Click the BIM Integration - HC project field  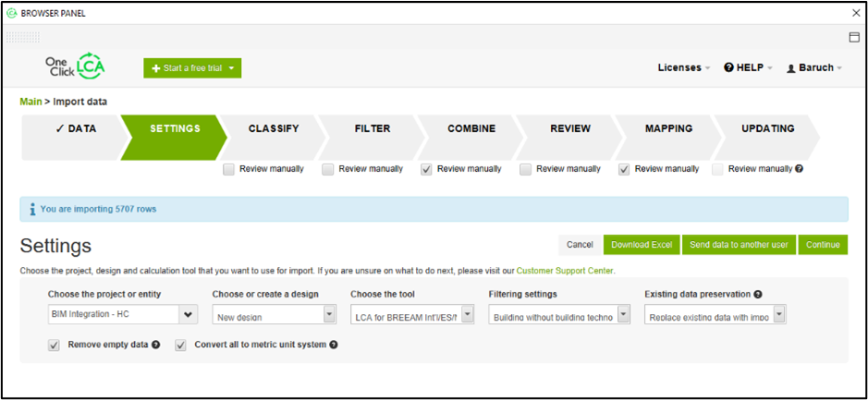click(114, 314)
